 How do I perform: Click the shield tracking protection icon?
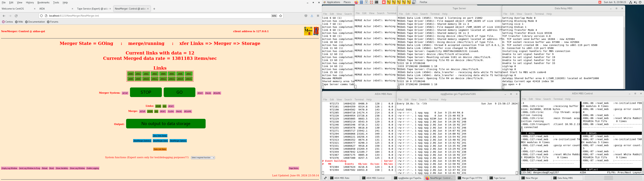click(41, 16)
